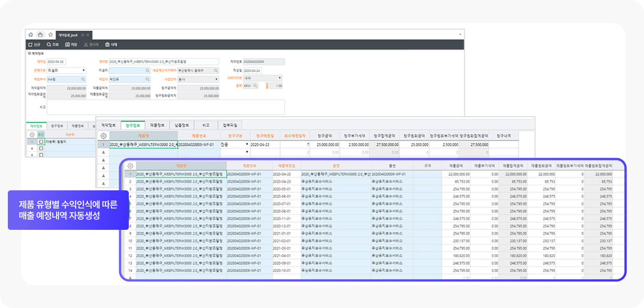
Task: Click the 계약번호 field showing 202004020009
Action: click(x=264, y=62)
